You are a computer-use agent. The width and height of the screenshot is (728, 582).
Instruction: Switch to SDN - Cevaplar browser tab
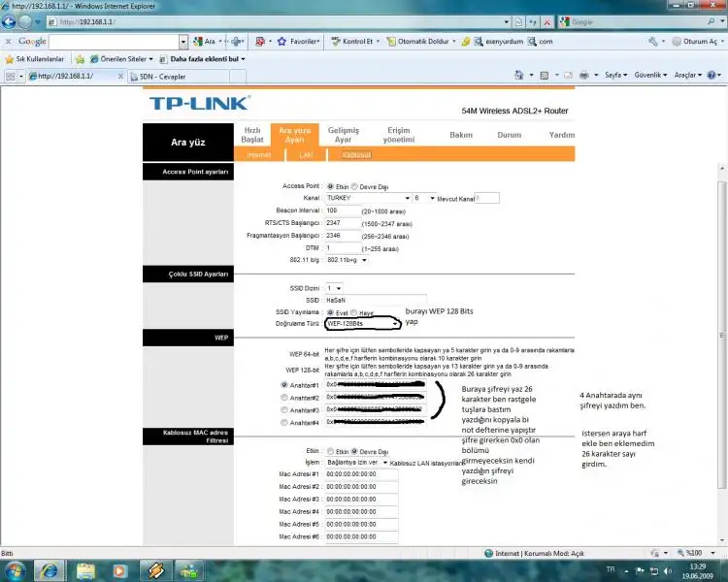(x=182, y=77)
